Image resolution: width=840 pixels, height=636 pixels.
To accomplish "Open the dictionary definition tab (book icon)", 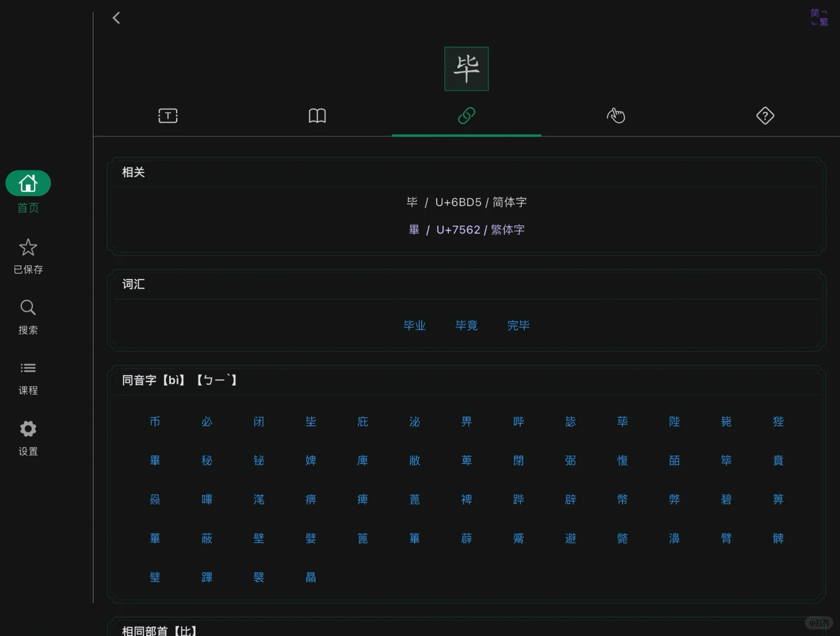I will coord(317,115).
